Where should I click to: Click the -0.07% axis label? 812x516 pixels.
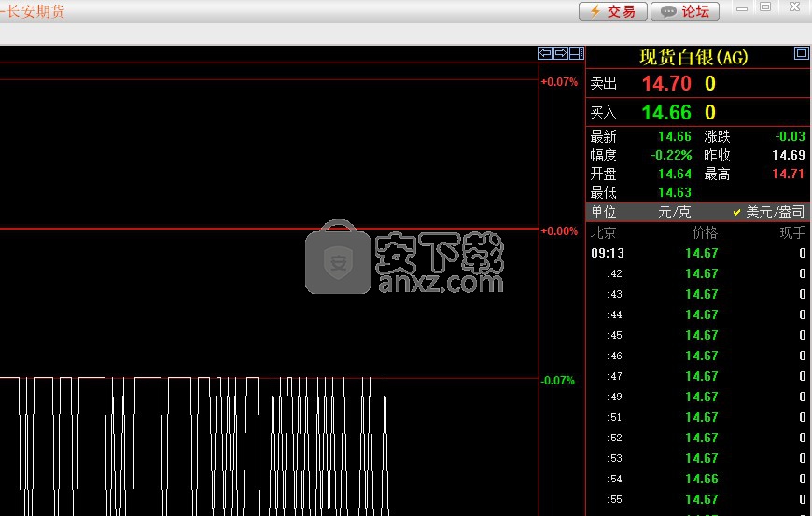(x=559, y=381)
